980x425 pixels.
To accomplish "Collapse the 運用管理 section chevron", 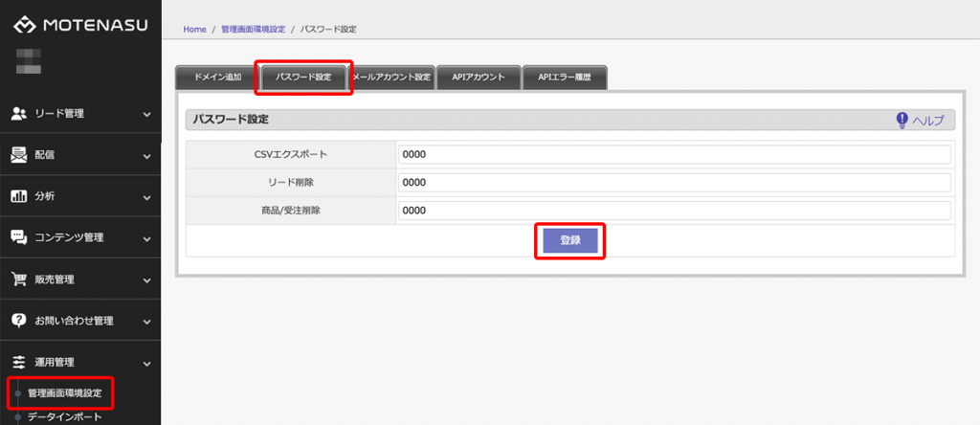I will (146, 364).
